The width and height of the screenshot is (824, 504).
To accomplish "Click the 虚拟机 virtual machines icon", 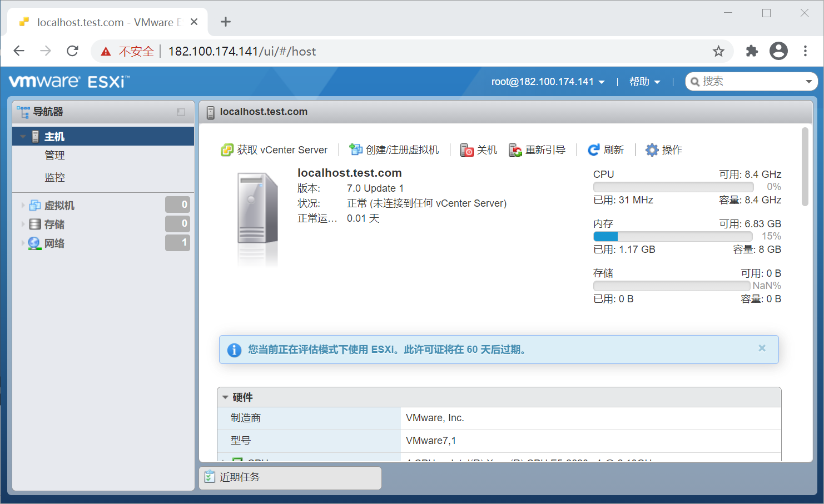I will click(34, 205).
